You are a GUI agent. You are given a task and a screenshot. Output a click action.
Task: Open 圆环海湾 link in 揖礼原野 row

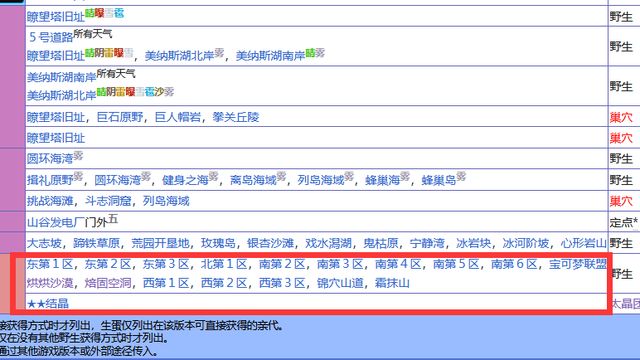tap(118, 180)
